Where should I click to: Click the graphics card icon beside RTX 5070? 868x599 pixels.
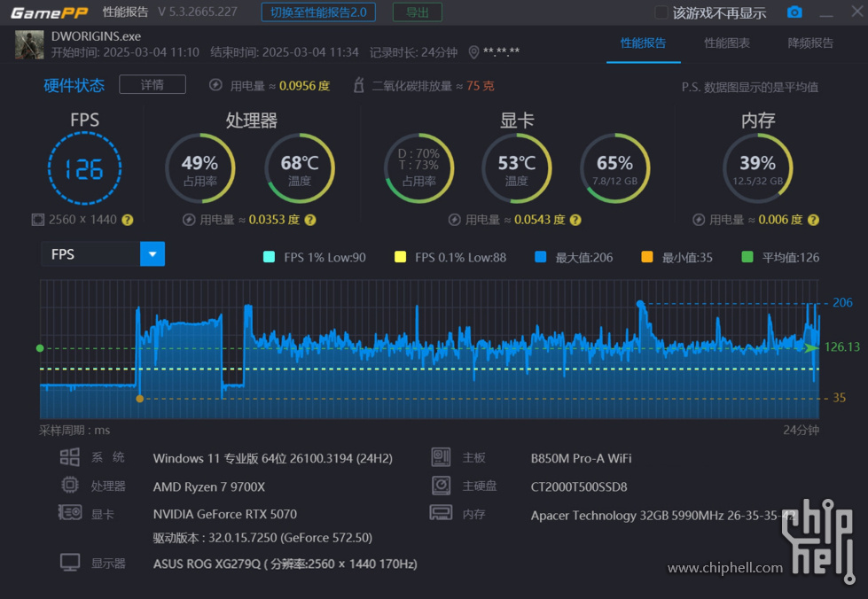[70, 513]
